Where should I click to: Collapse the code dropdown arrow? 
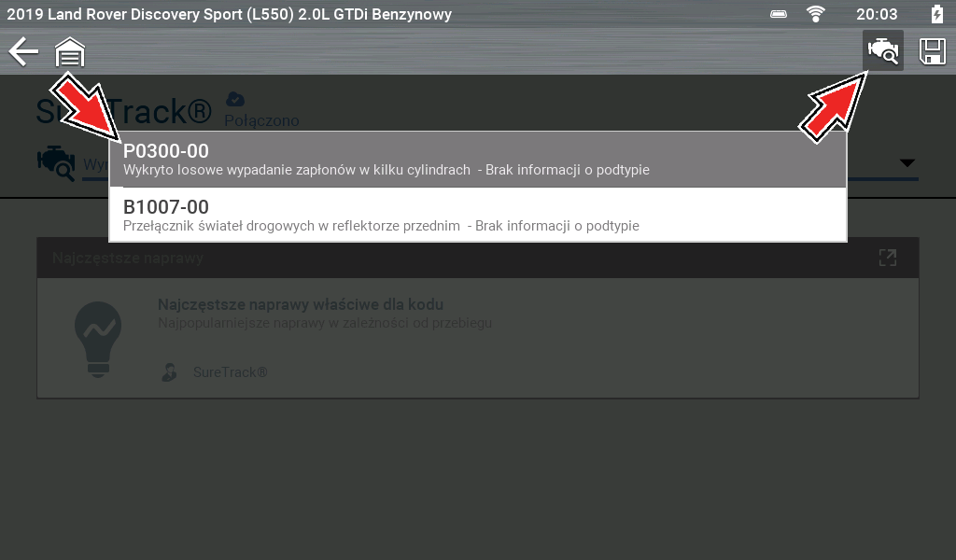[907, 162]
